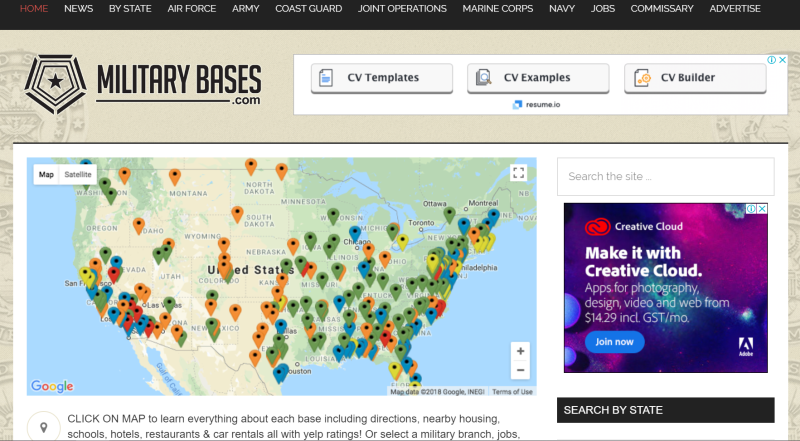Select NAVY in navigation bar
Viewport: 800px width, 441px height.
[562, 9]
